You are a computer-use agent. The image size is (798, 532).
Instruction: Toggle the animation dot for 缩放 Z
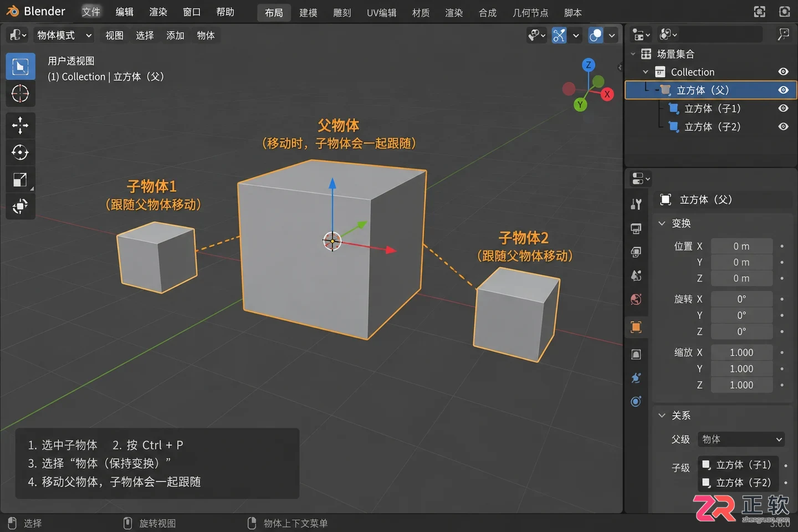click(x=782, y=385)
